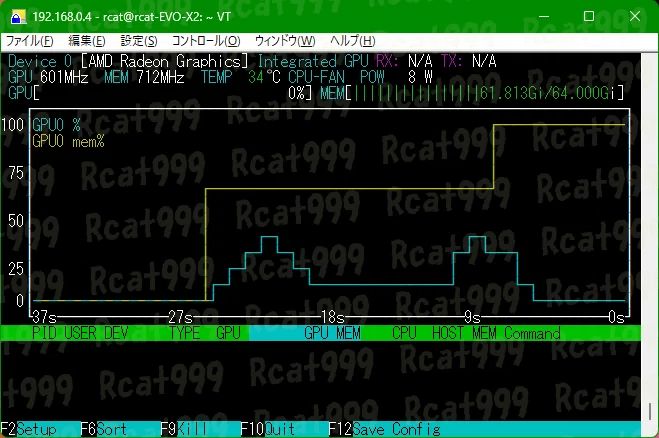This screenshot has height=438, width=659.
Task: Click the CPU-FAN label
Action: (316, 77)
